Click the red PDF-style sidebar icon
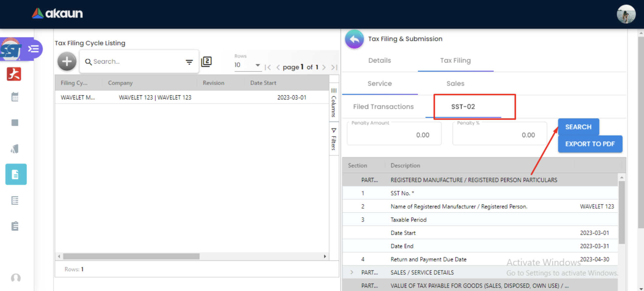This screenshot has height=291, width=644. pyautogui.click(x=14, y=74)
